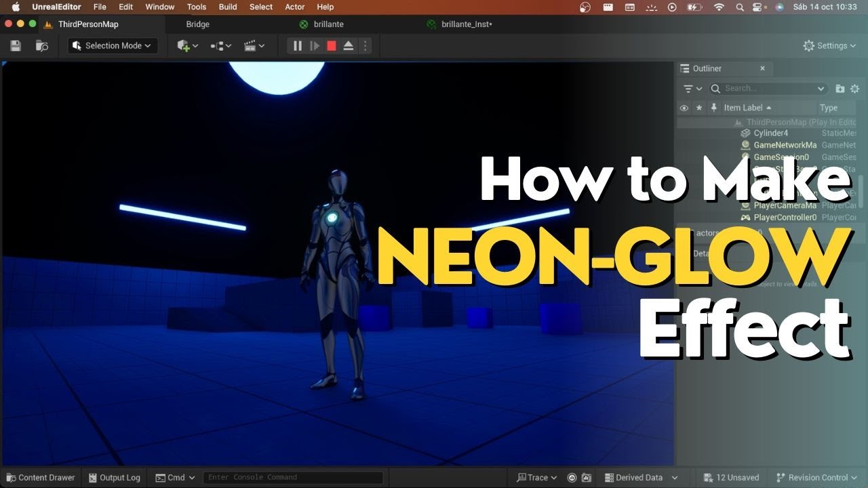Click the 12 Unsaved indicator
Viewport: 868px width, 488px height.
[732, 478]
